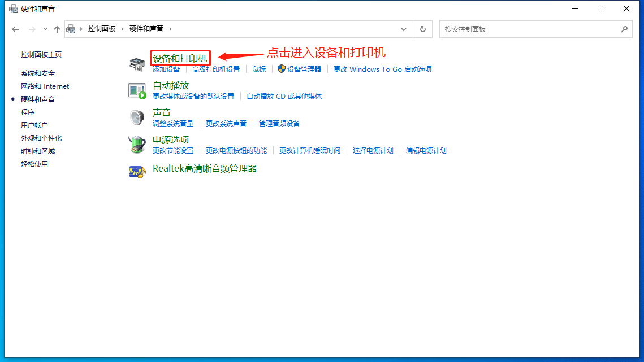
Task: Click the Devices and Printers icon
Action: (137, 64)
